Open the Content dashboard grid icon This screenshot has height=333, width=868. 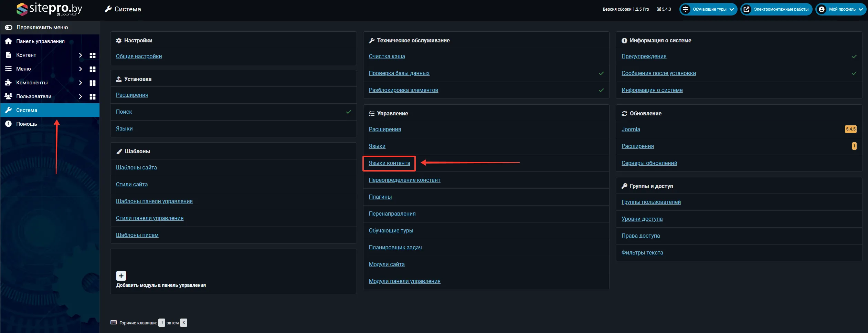[92, 55]
